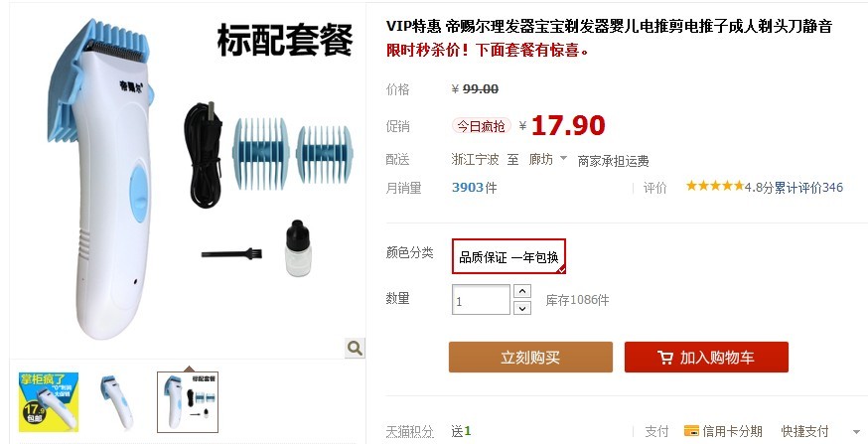Select the yellow 17.9 promo thumbnail
Screen dimensions: 868x444
(x=49, y=402)
